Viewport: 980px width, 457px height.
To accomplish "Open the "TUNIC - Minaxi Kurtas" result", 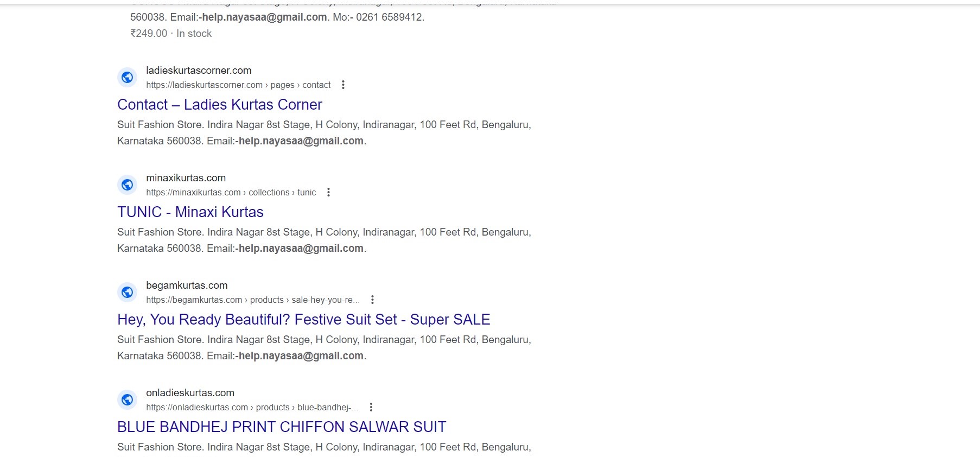I will [x=190, y=212].
